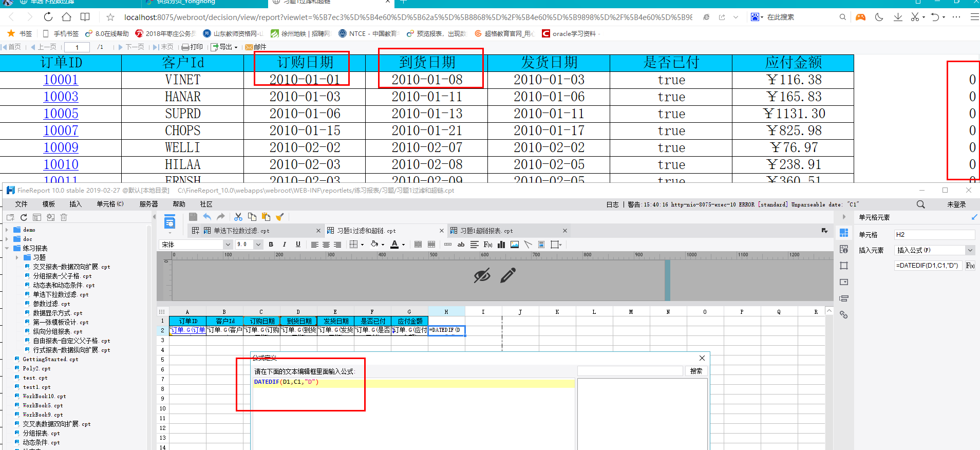Click the format painter brush icon
Screen dimensions: 980x450
click(x=280, y=217)
